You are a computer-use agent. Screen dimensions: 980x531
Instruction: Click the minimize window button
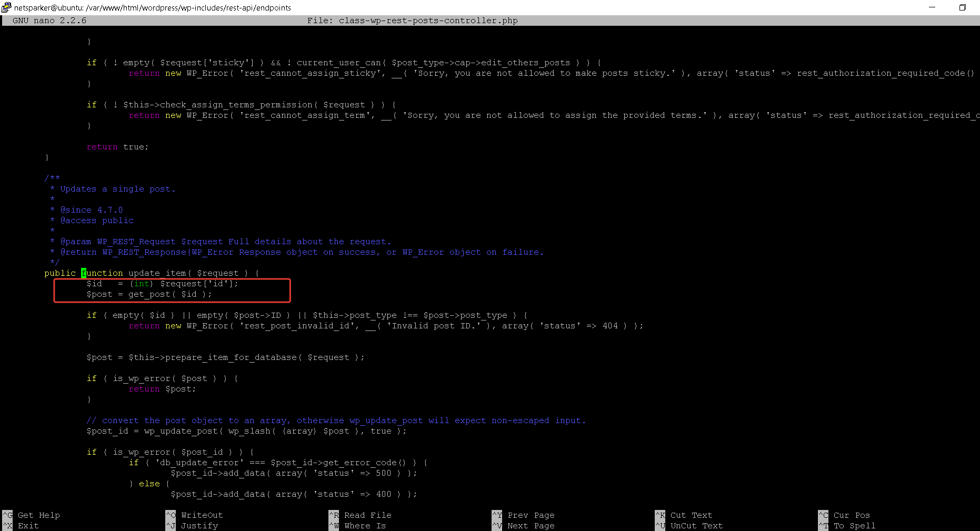[932, 7]
